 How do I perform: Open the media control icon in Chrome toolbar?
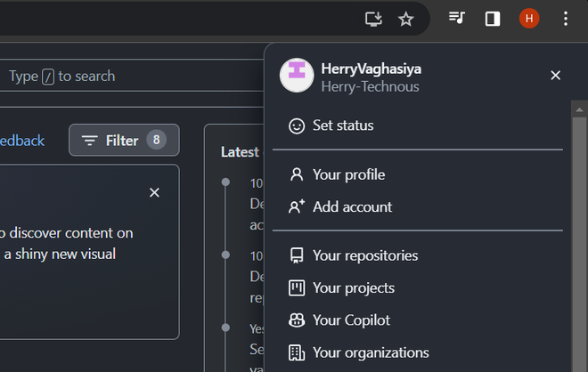pos(457,19)
